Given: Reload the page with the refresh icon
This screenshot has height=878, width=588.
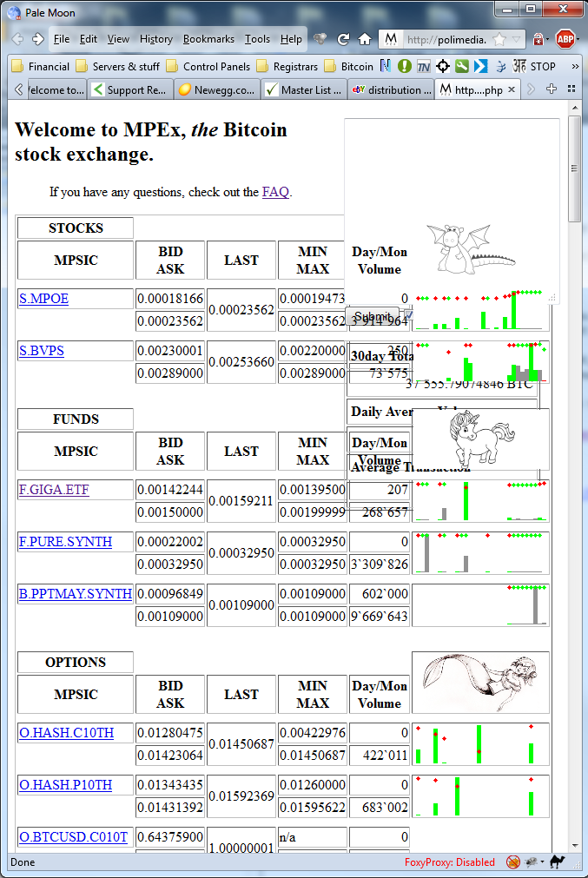Looking at the screenshot, I should click(x=343, y=39).
